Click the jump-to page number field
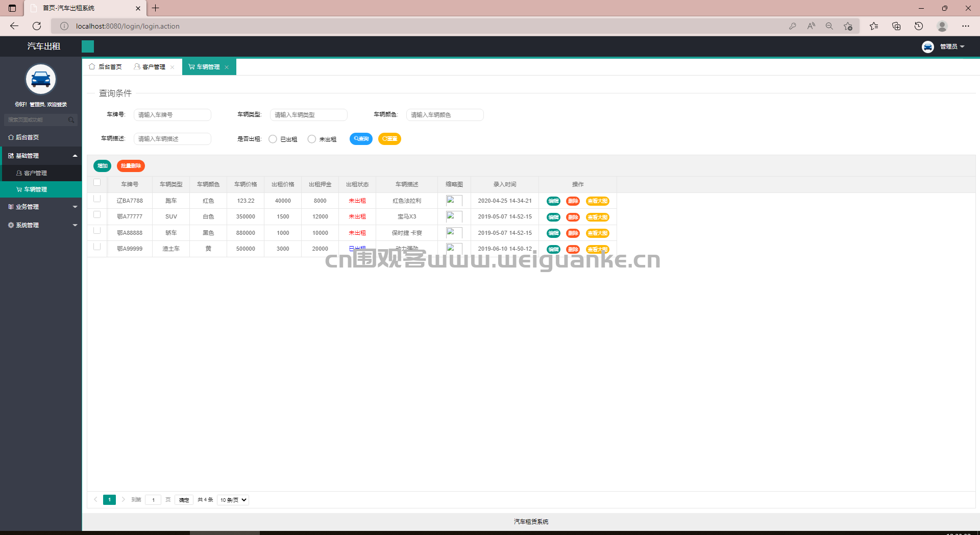Viewport: 980px width, 535px height. [x=153, y=500]
